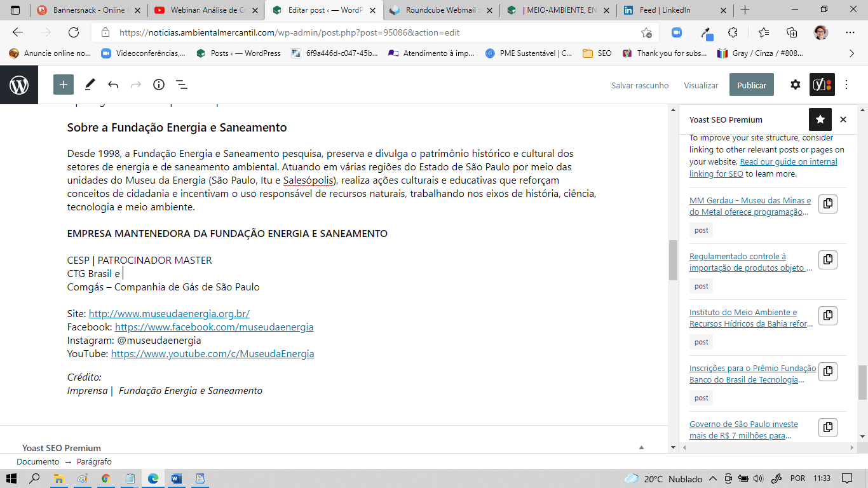Open the Windows Start menu

pos(11,478)
